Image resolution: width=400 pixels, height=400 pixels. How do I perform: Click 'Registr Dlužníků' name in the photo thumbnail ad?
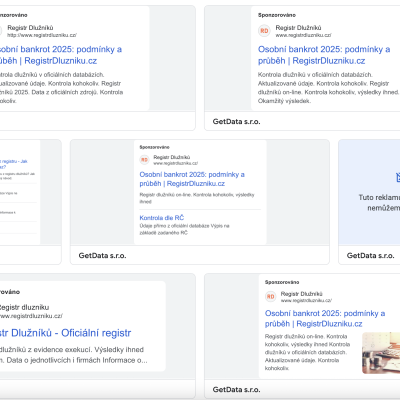(302, 294)
